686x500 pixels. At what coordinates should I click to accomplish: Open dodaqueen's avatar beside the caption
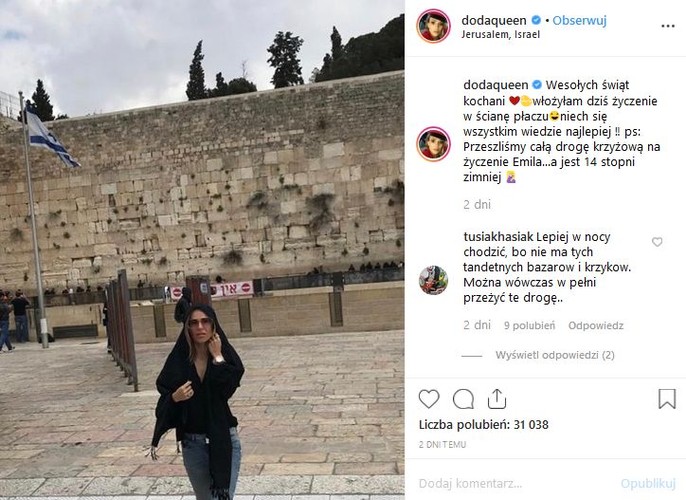[x=433, y=144]
